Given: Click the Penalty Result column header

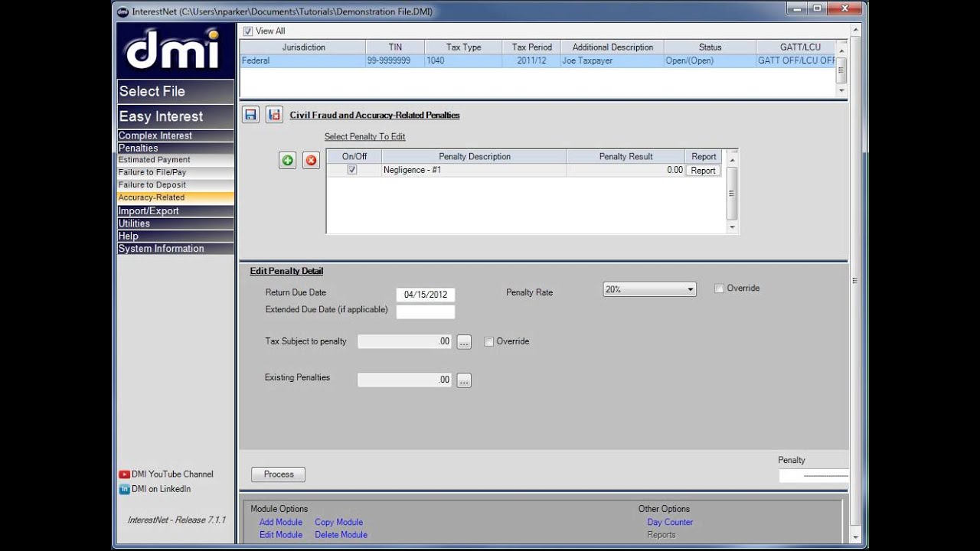Looking at the screenshot, I should 626,157.
